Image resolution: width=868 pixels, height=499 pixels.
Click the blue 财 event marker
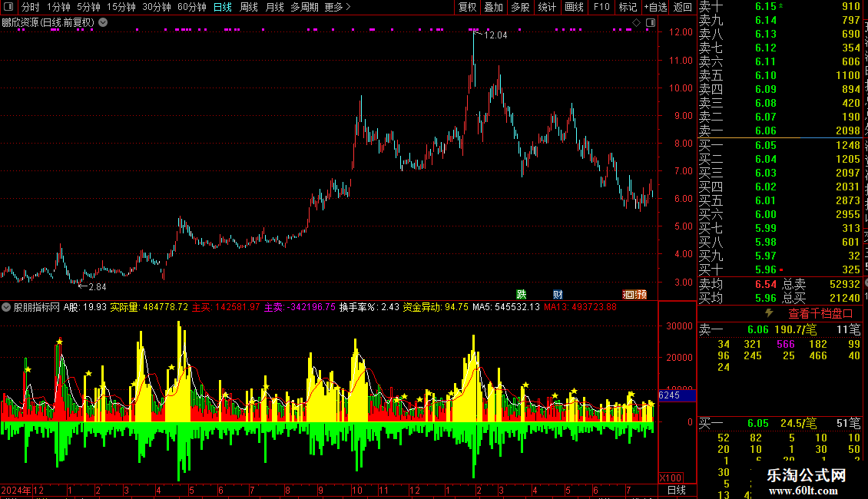[x=558, y=294]
